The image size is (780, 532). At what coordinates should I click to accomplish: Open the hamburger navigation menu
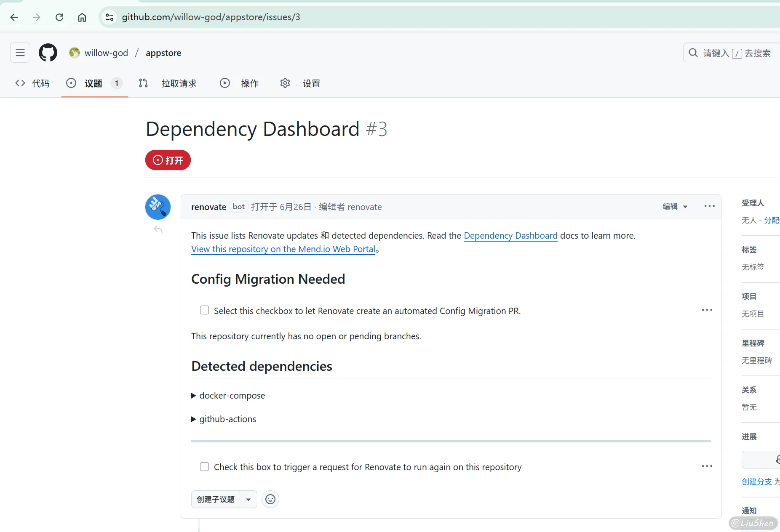pyautogui.click(x=20, y=53)
